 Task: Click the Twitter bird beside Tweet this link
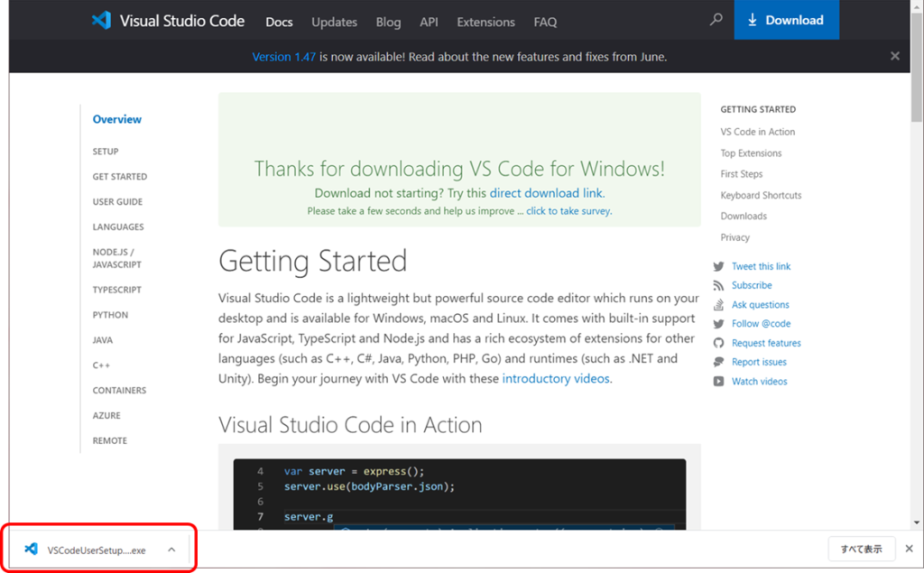pyautogui.click(x=718, y=266)
